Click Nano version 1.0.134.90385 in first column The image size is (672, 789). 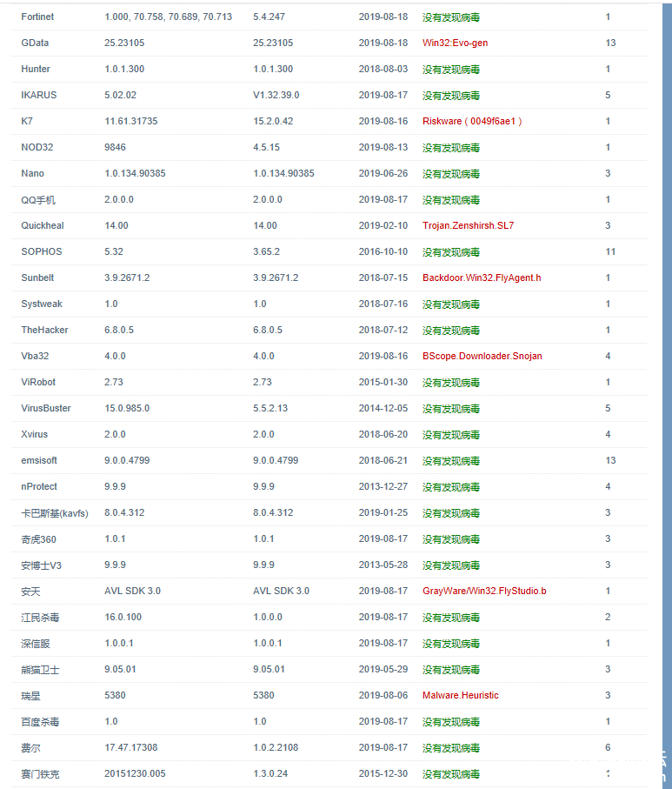point(135,174)
